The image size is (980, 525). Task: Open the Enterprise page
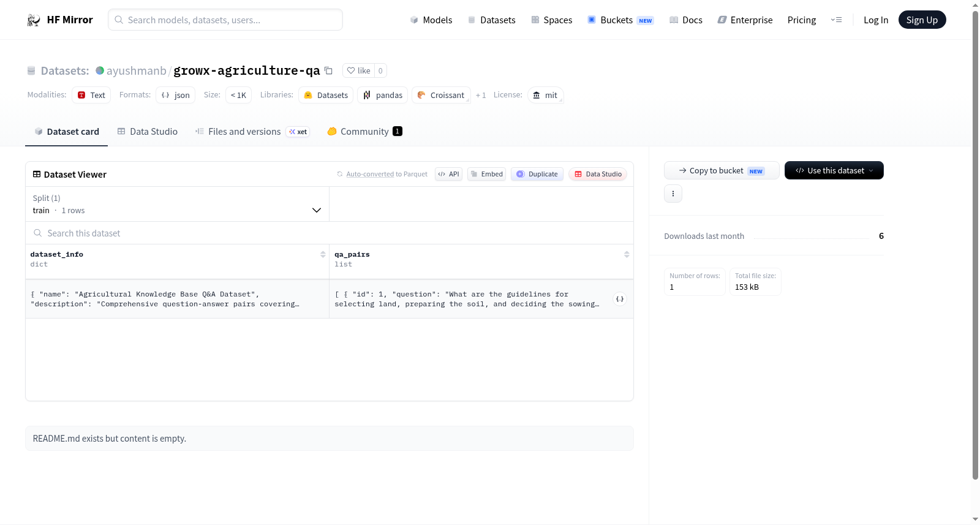click(x=745, y=20)
